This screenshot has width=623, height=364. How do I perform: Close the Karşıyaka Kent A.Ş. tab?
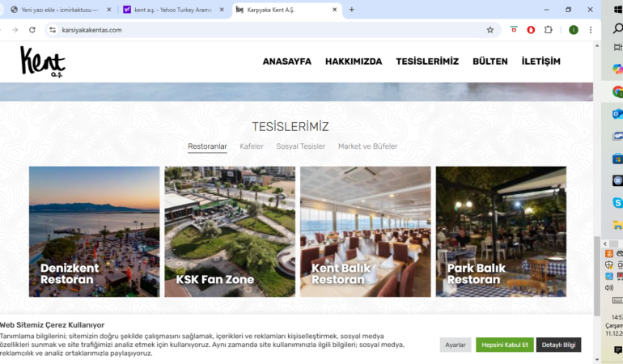pyautogui.click(x=334, y=10)
